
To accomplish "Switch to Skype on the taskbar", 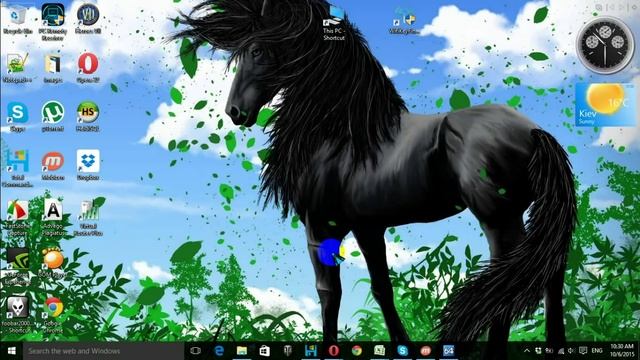I will (x=402, y=351).
